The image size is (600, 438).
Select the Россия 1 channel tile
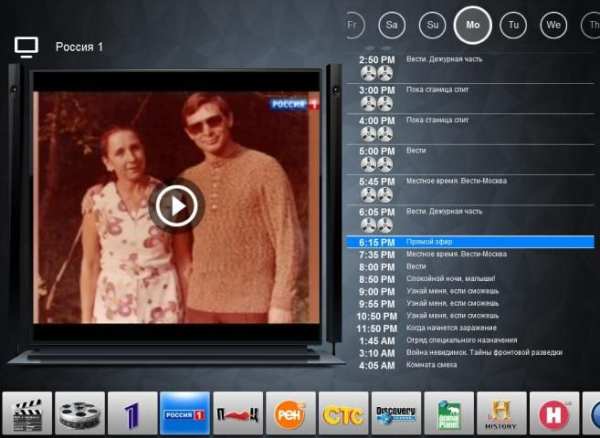[185, 413]
